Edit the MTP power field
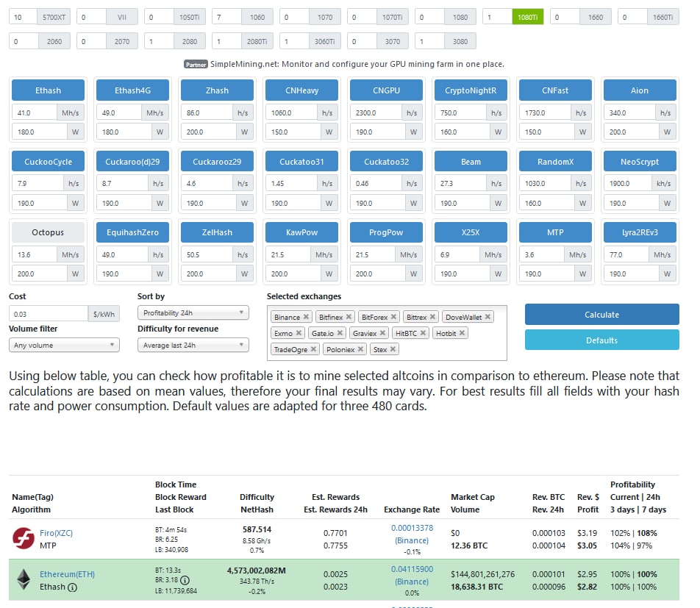The height and width of the screenshot is (608, 700). (547, 273)
